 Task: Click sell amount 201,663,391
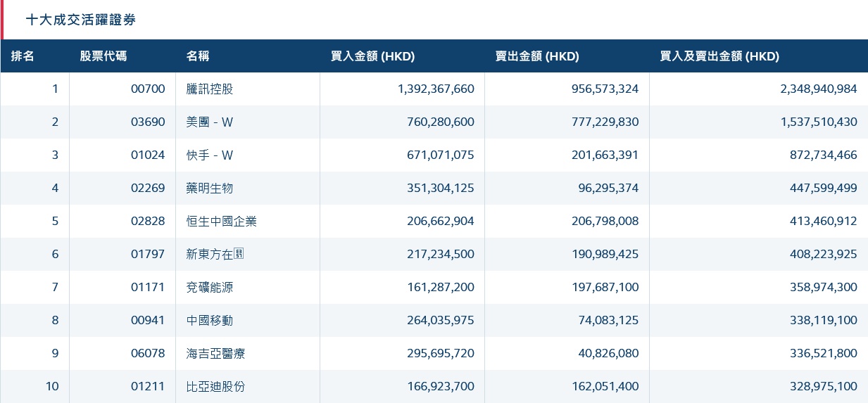click(605, 155)
